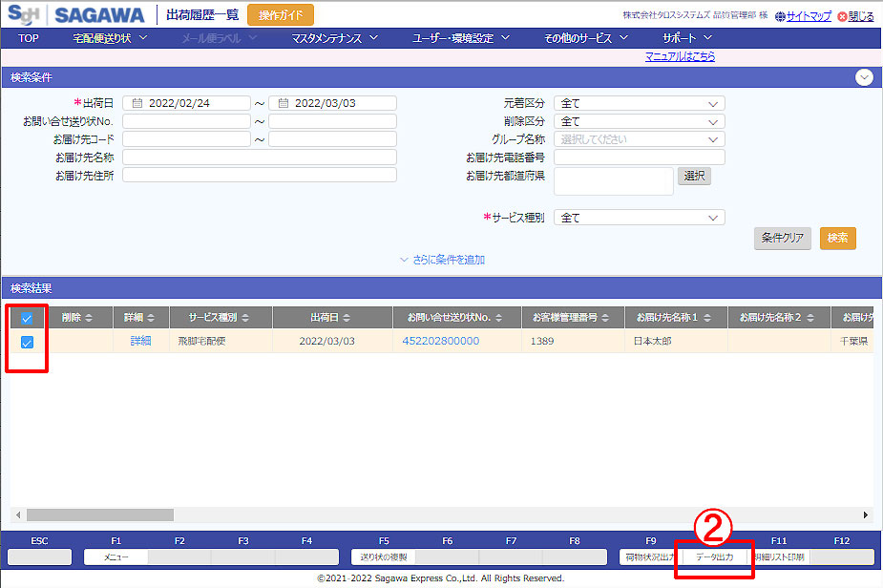Open the start date calendar picker icon
Screen dimensions: 883x588
click(x=137, y=104)
